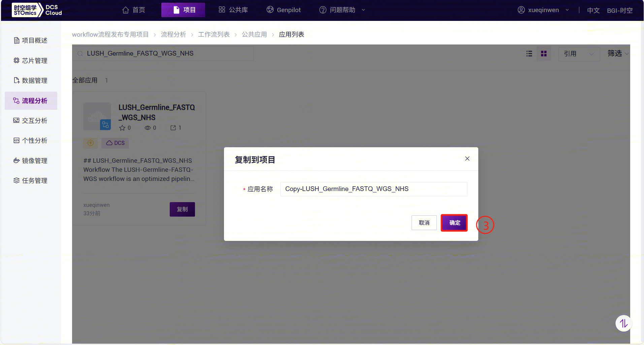
Task: Open 项目概述 in the sidebar
Action: point(31,40)
